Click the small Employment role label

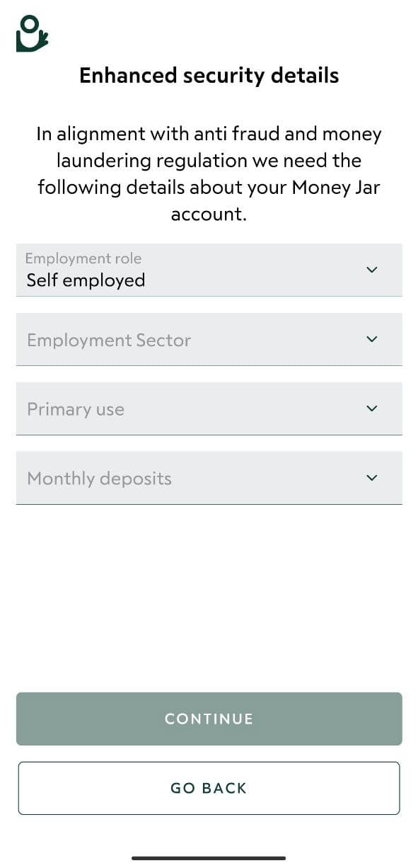83,258
